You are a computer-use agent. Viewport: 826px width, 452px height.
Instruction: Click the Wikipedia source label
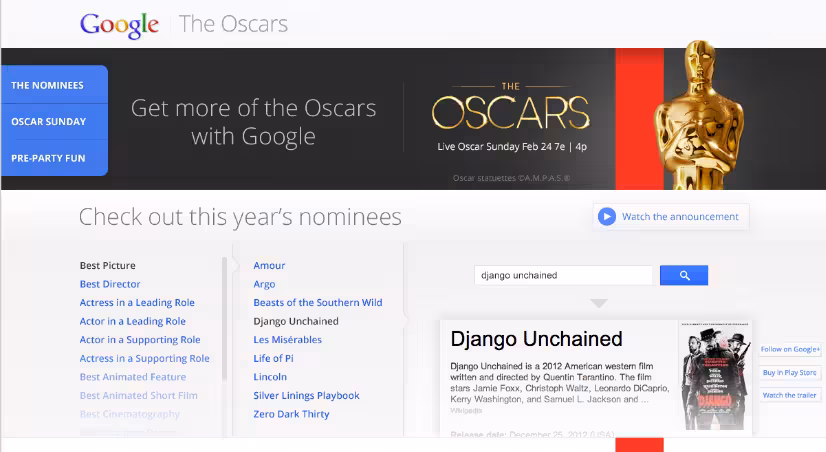pyautogui.click(x=466, y=410)
